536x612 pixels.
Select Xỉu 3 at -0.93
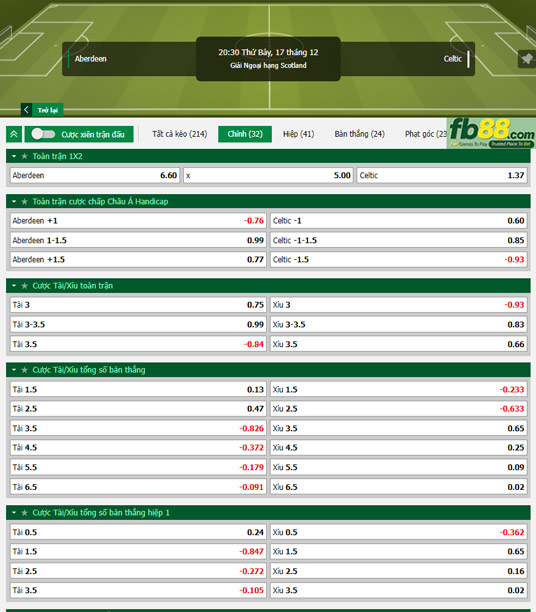point(399,305)
